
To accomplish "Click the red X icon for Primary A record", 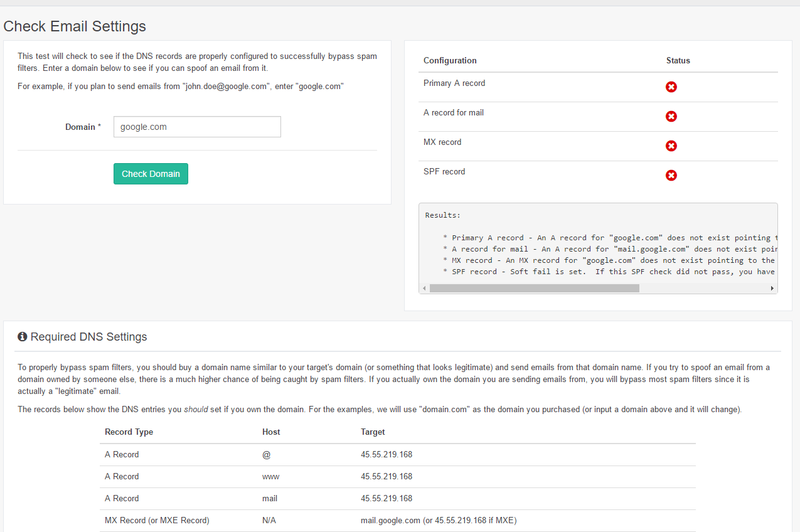I will [671, 87].
